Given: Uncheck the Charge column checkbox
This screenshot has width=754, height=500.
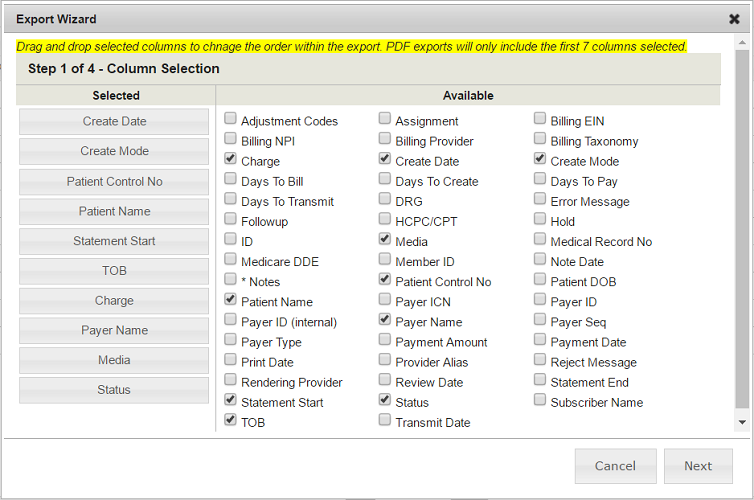Looking at the screenshot, I should click(x=231, y=160).
